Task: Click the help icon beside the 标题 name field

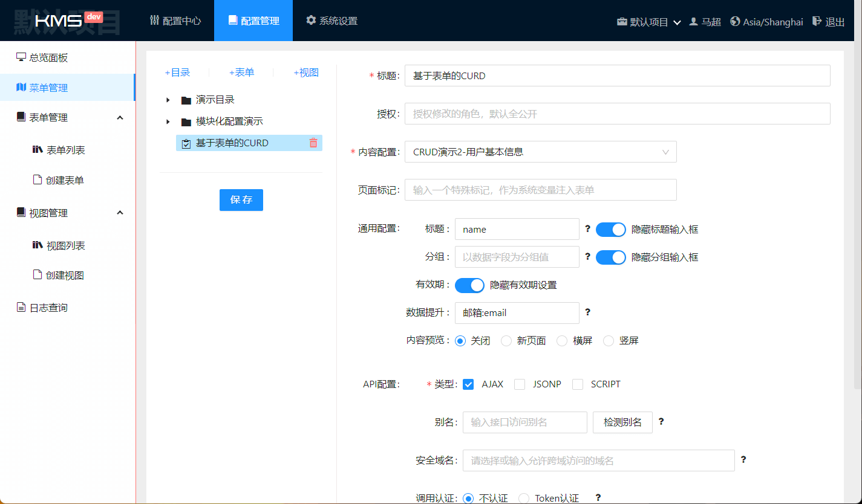Action: click(587, 229)
